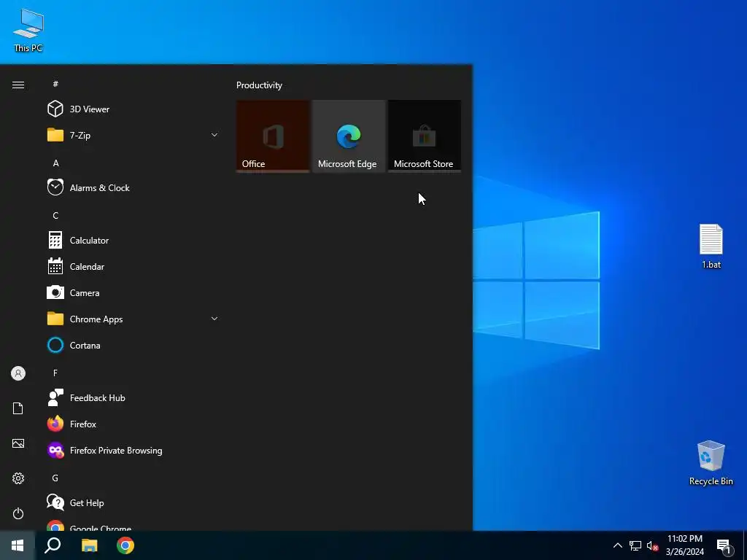Open the user account icon in Start sidebar
The height and width of the screenshot is (560, 747).
(18, 373)
